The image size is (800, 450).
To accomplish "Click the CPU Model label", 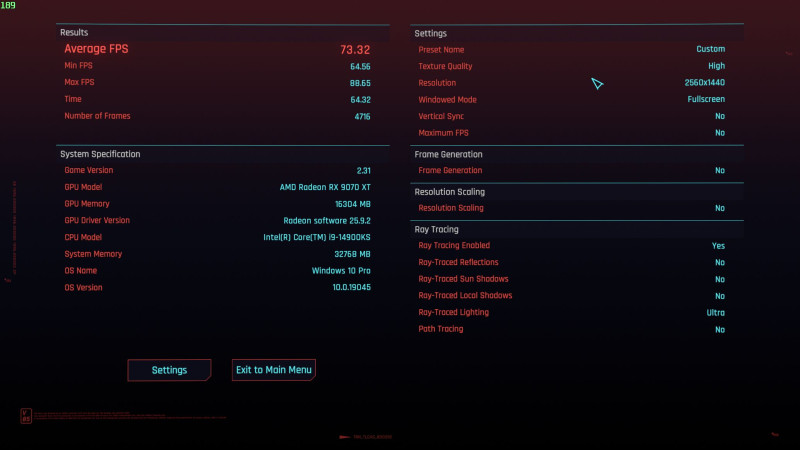I will (x=83, y=237).
